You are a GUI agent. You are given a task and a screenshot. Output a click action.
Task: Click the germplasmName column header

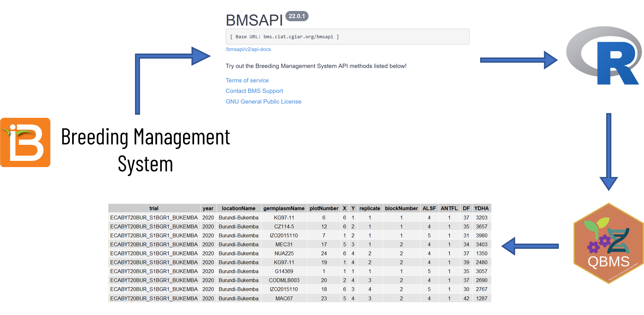click(x=284, y=208)
